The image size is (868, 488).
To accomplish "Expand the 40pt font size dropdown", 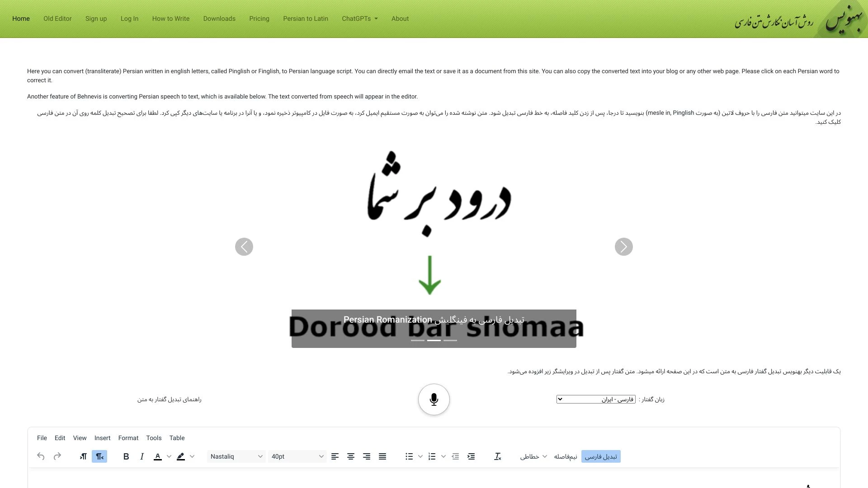I will pos(321,456).
